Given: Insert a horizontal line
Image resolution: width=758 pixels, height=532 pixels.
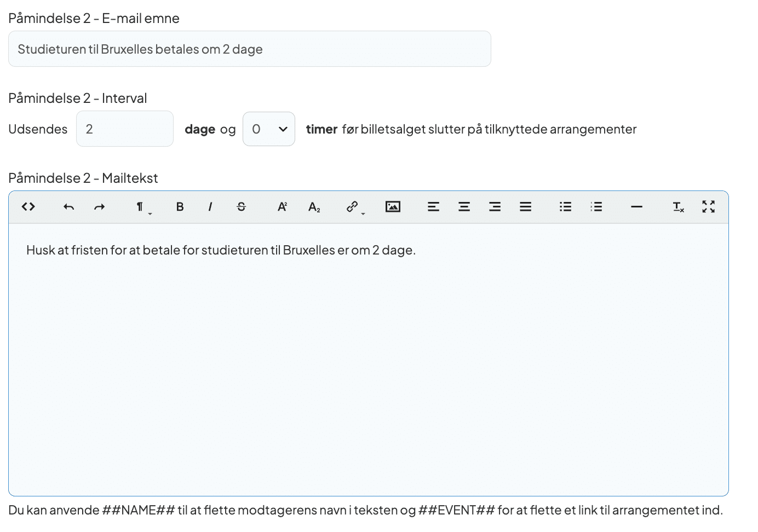Looking at the screenshot, I should (636, 207).
